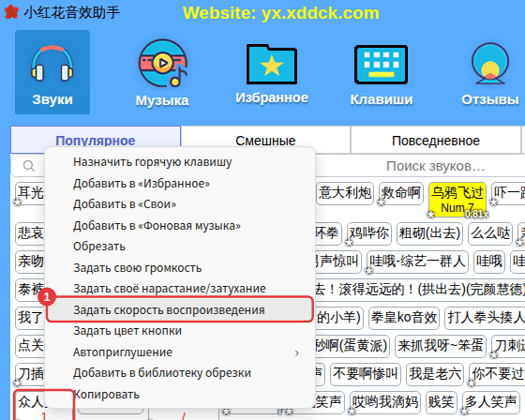Play the yellow 乌鸦飞过 Num 7 button
Image resolution: width=525 pixels, height=420 pixels.
457,200
